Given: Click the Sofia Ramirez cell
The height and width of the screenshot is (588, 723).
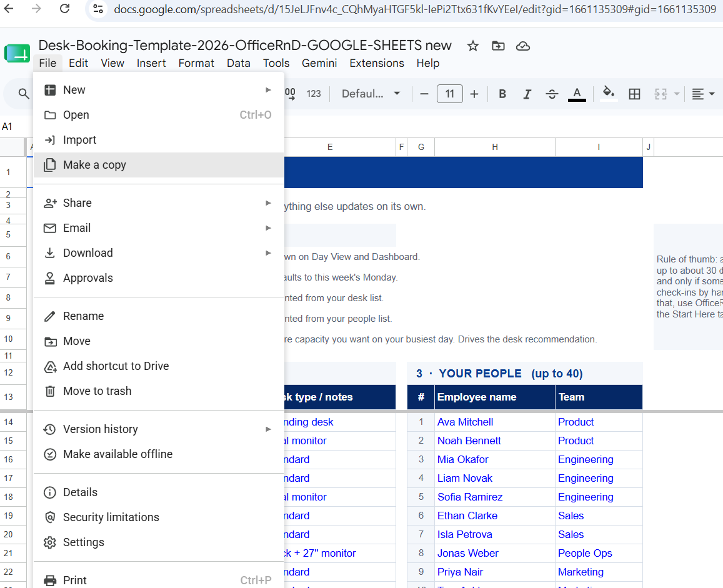Looking at the screenshot, I should (x=495, y=497).
